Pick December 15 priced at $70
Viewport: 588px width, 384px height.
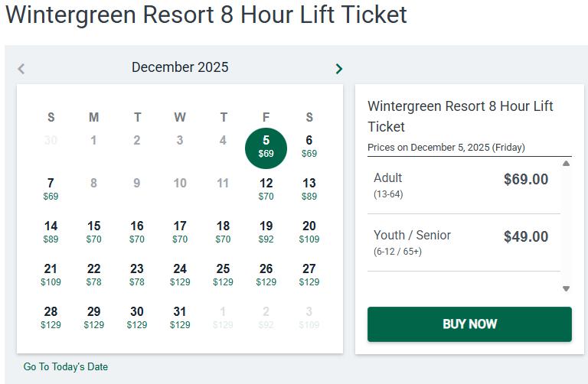(x=93, y=232)
